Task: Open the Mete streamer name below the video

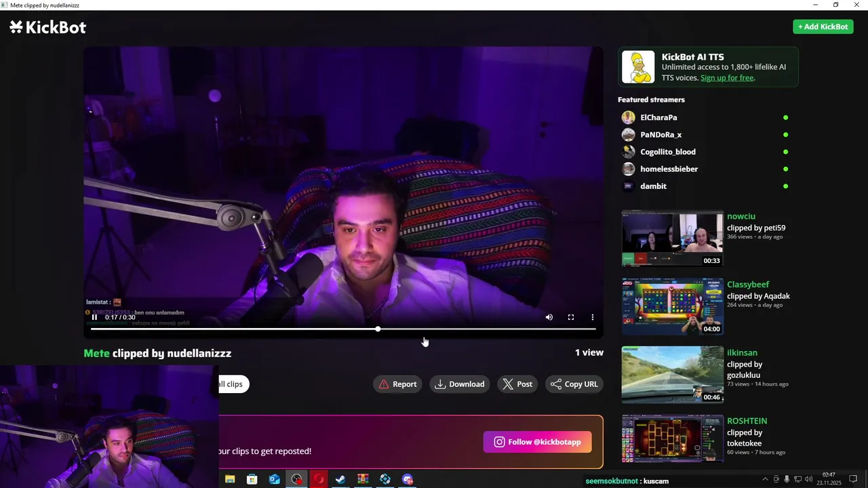Action: pyautogui.click(x=96, y=353)
